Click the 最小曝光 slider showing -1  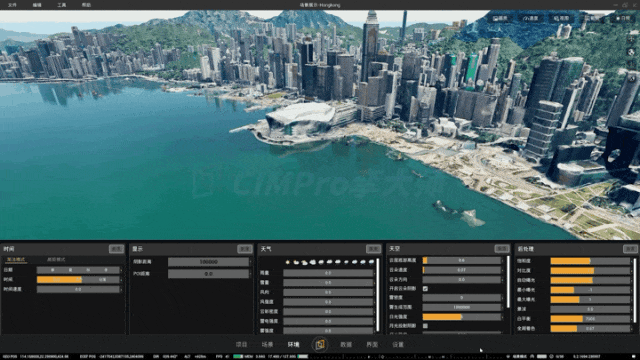pyautogui.click(x=590, y=290)
